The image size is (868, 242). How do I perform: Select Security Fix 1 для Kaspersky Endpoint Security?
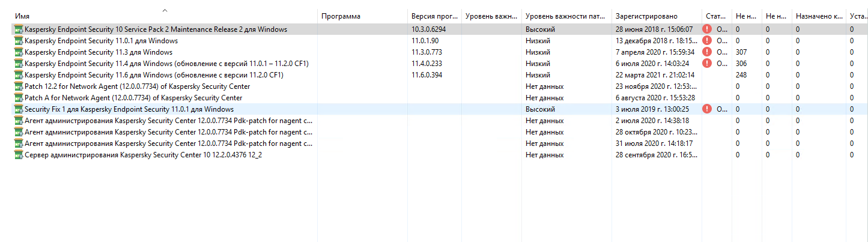pos(129,109)
